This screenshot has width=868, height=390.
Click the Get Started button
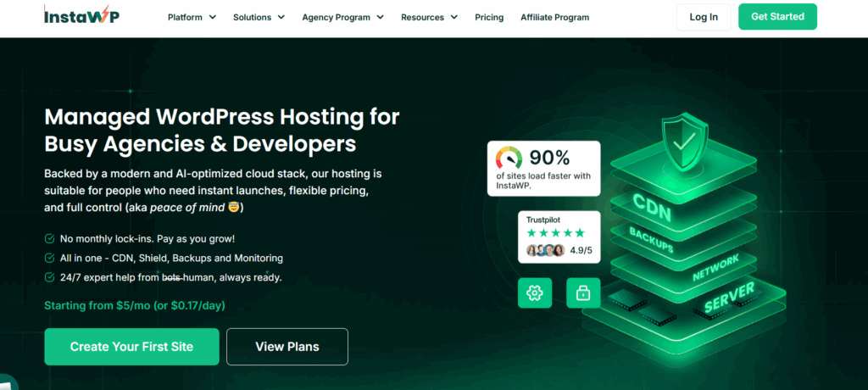[x=777, y=17]
